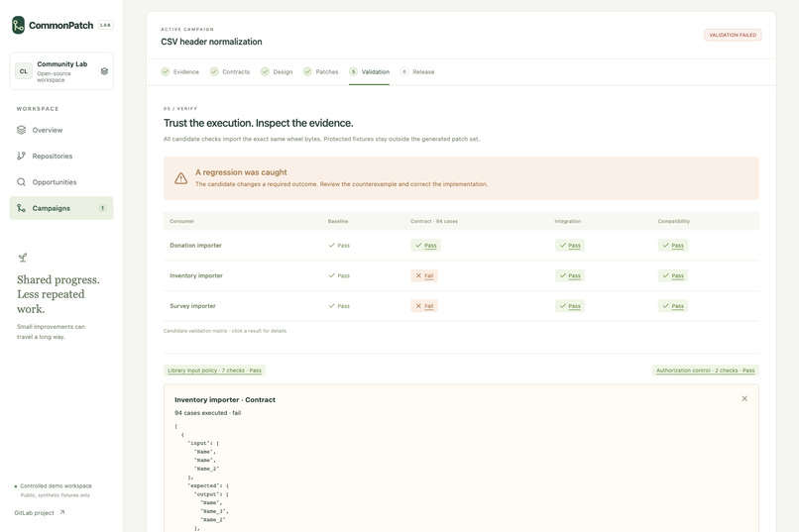Click the Design completed check icon

(x=265, y=71)
